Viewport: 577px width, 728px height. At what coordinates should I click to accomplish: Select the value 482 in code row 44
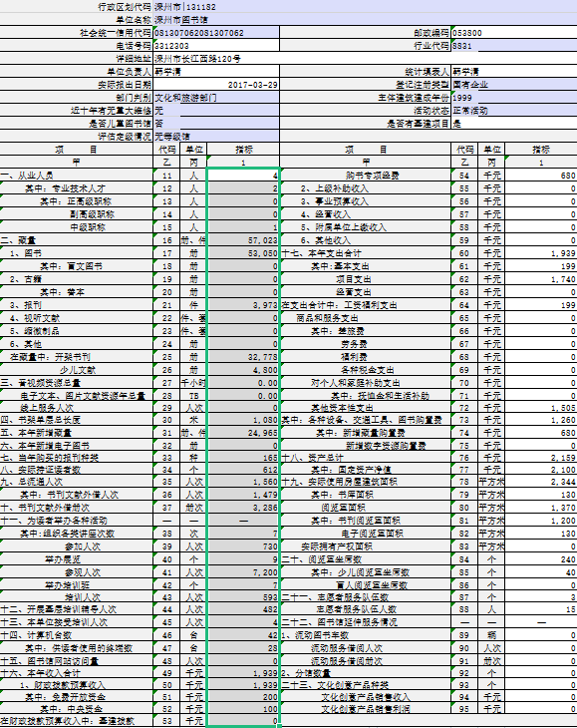click(243, 609)
